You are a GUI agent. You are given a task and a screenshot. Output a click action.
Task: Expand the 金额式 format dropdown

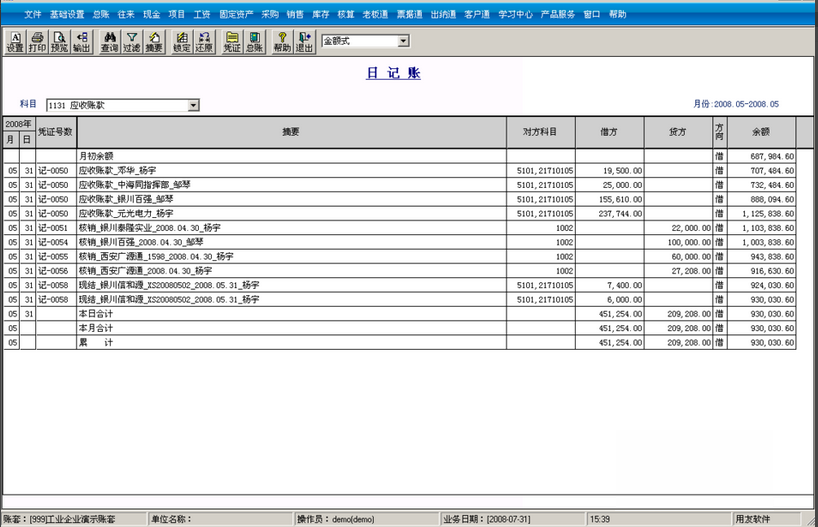click(403, 41)
